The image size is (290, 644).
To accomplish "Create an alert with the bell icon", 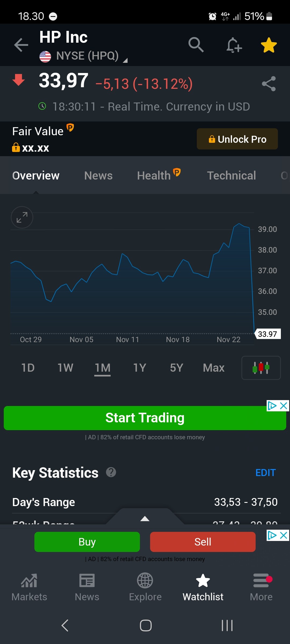I will (234, 45).
